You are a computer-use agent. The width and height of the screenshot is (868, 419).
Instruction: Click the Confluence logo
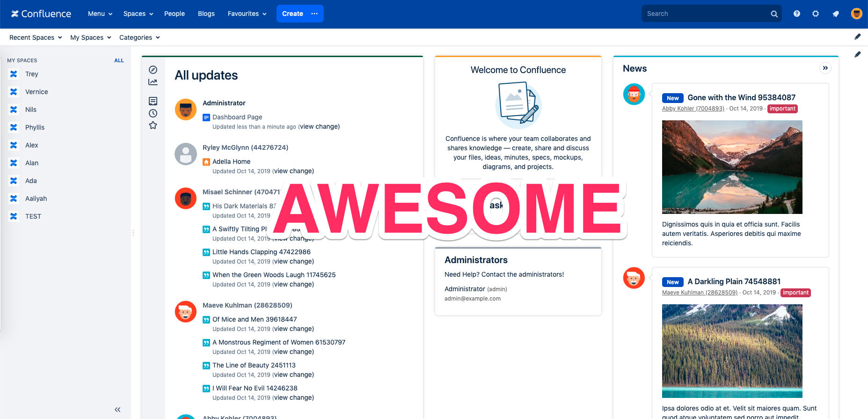point(41,14)
